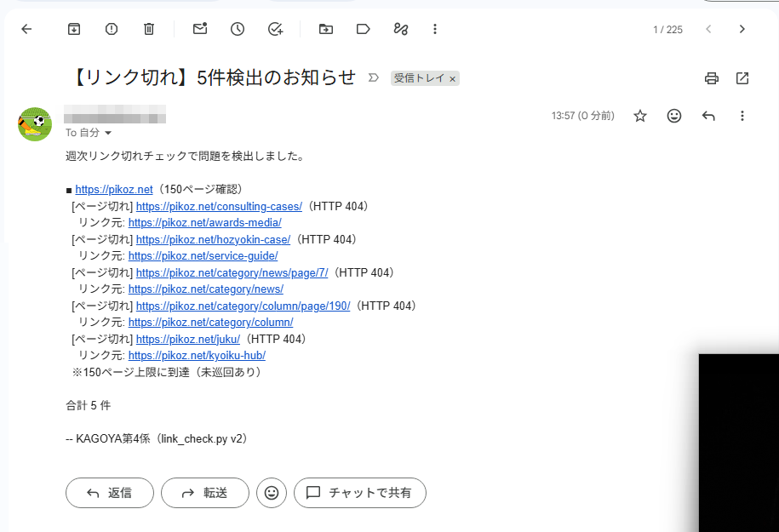This screenshot has width=779, height=532.
Task: Report this email as spam
Action: [112, 29]
